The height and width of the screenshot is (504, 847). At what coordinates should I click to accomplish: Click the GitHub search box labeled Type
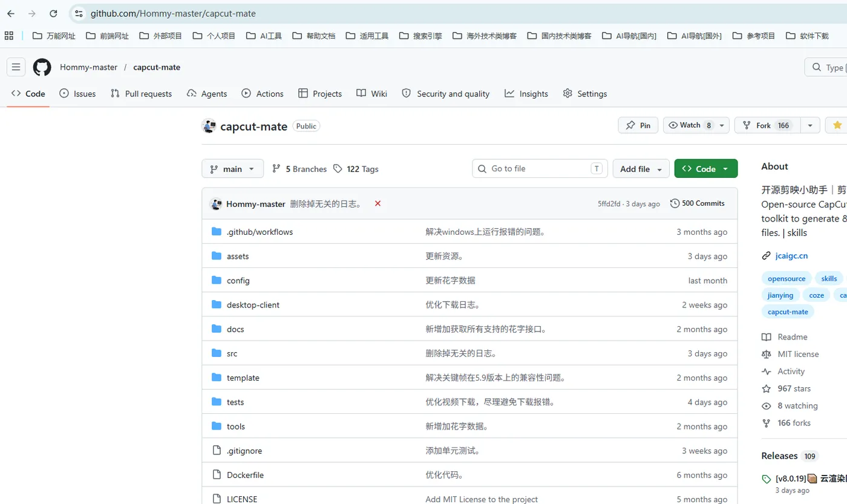[826, 67]
